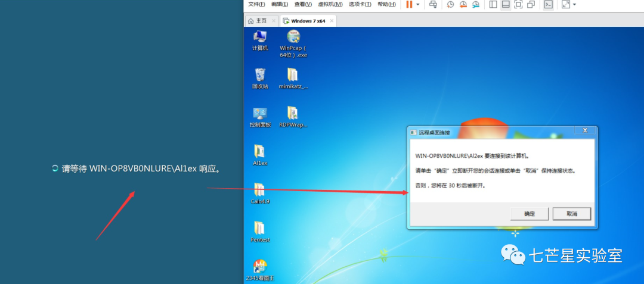The width and height of the screenshot is (644, 284).
Task: Open the power options dropdown beside pause
Action: pos(418,4)
